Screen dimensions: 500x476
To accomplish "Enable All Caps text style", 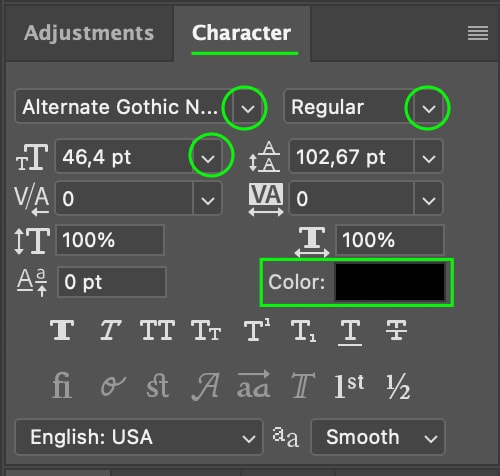I will tap(158, 330).
